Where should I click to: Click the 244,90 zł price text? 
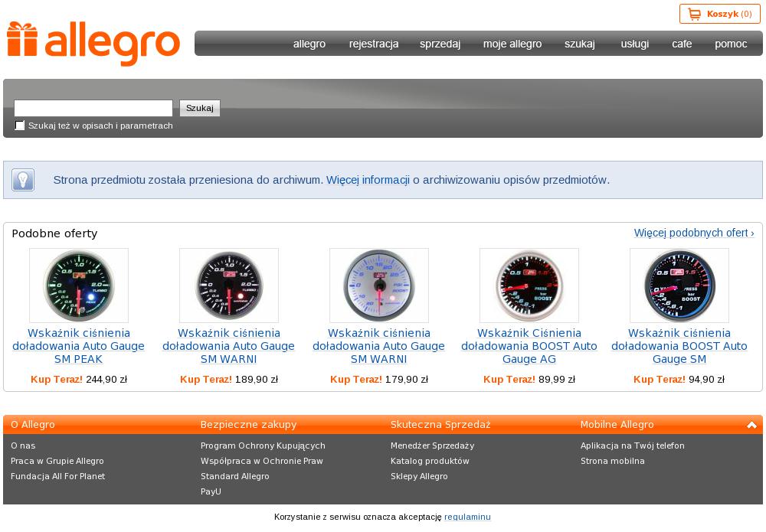point(106,379)
